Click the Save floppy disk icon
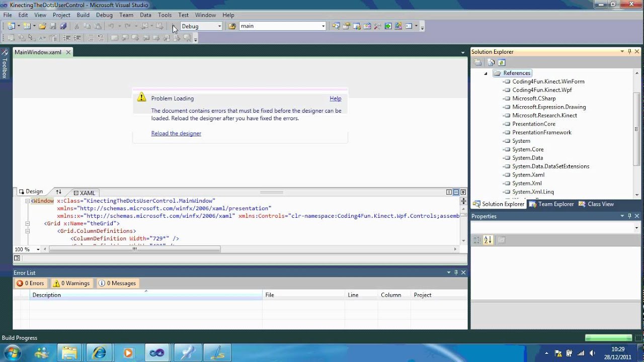This screenshot has width=644, height=362. tap(53, 26)
